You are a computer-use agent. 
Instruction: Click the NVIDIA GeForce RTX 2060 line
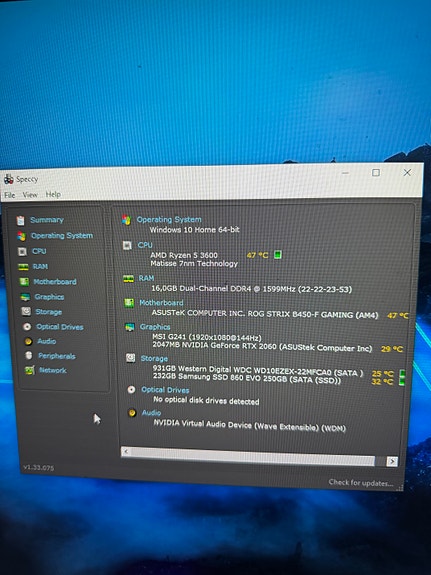(x=262, y=347)
